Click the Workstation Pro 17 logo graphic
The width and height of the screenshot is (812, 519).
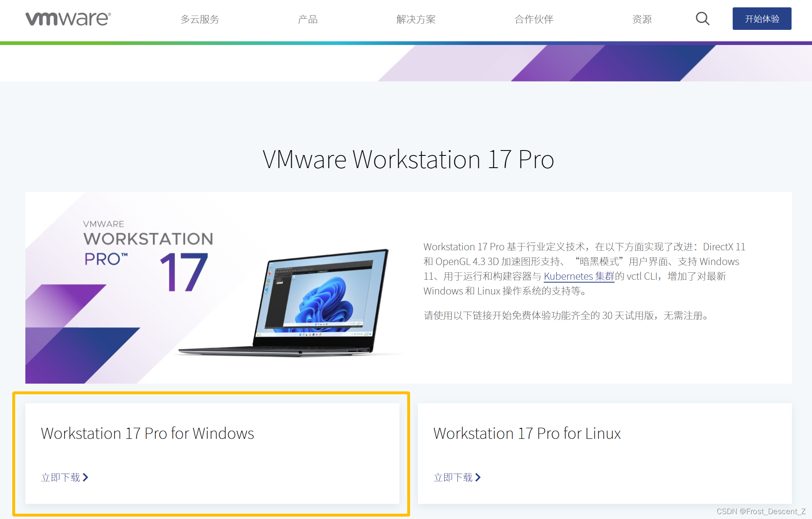148,256
